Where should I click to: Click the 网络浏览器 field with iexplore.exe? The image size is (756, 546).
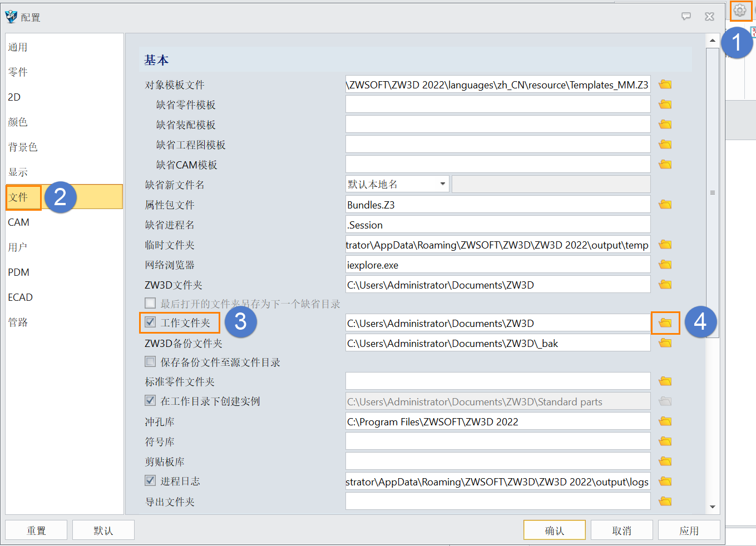(x=498, y=265)
